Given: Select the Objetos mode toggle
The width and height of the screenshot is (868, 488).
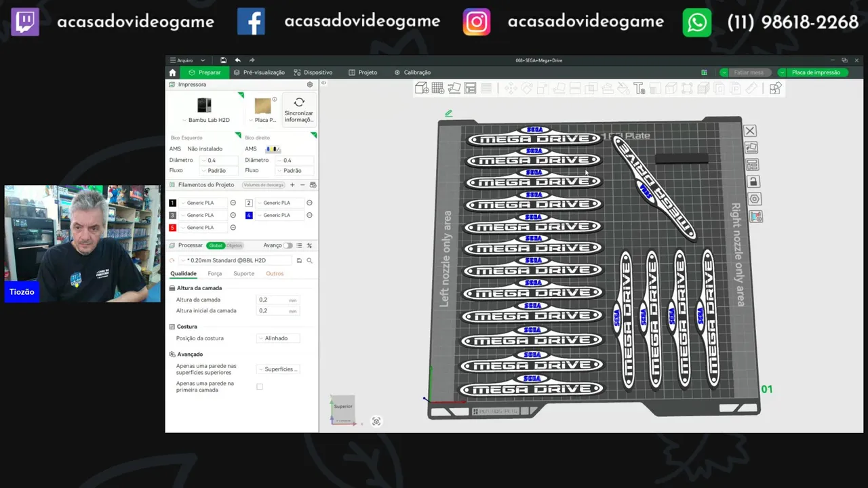Looking at the screenshot, I should [234, 245].
